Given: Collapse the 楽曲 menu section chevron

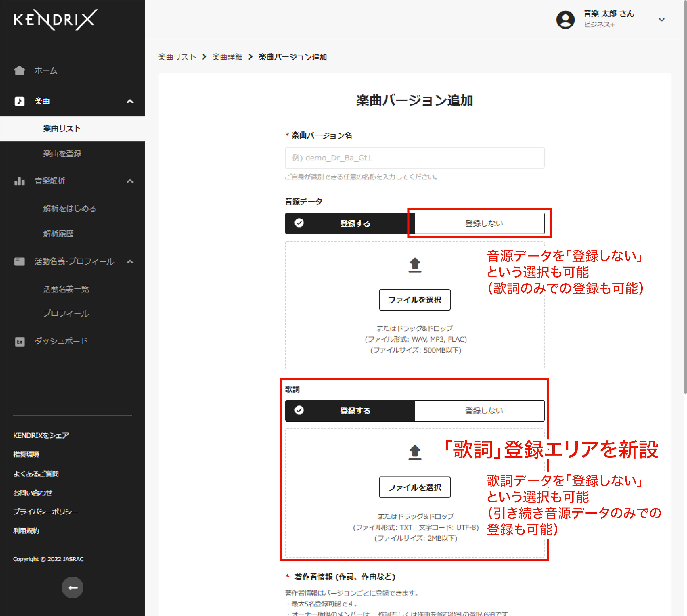Looking at the screenshot, I should click(x=130, y=101).
